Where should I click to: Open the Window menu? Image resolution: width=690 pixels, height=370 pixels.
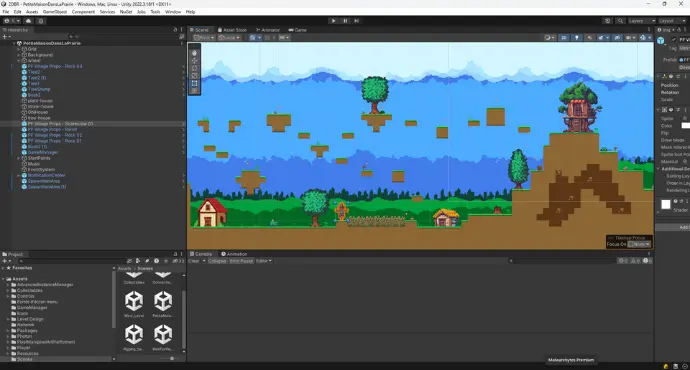[173, 12]
